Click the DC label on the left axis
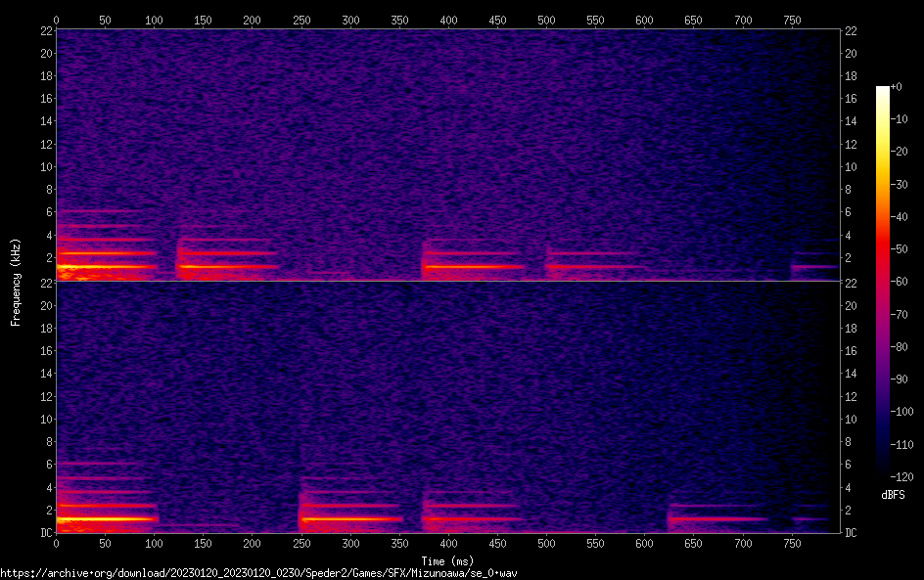 (45, 533)
